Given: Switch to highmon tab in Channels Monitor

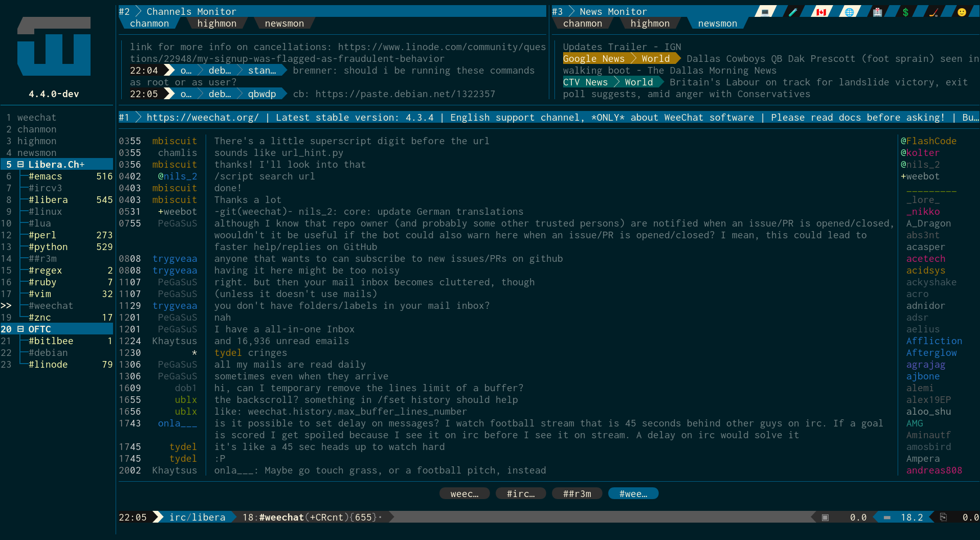Looking at the screenshot, I should pyautogui.click(x=217, y=24).
